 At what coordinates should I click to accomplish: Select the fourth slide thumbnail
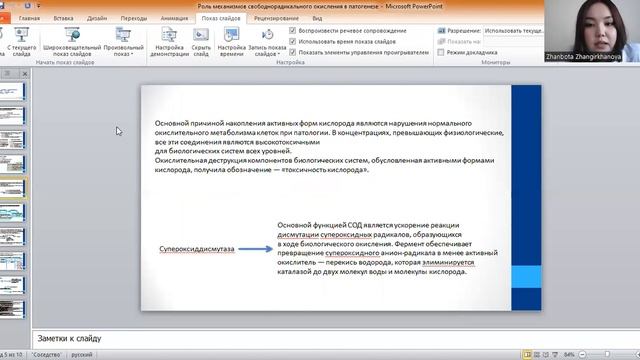pyautogui.click(x=12, y=164)
